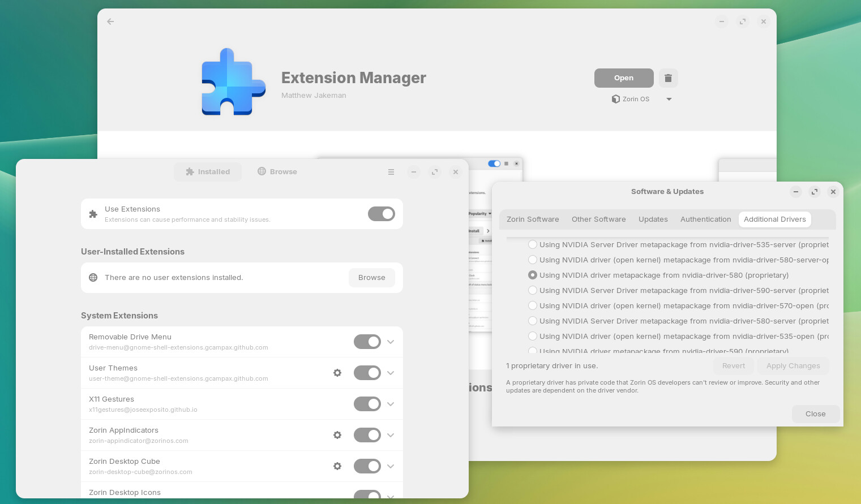This screenshot has height=504, width=861.
Task: Click Browse button beside no user extensions
Action: [371, 278]
